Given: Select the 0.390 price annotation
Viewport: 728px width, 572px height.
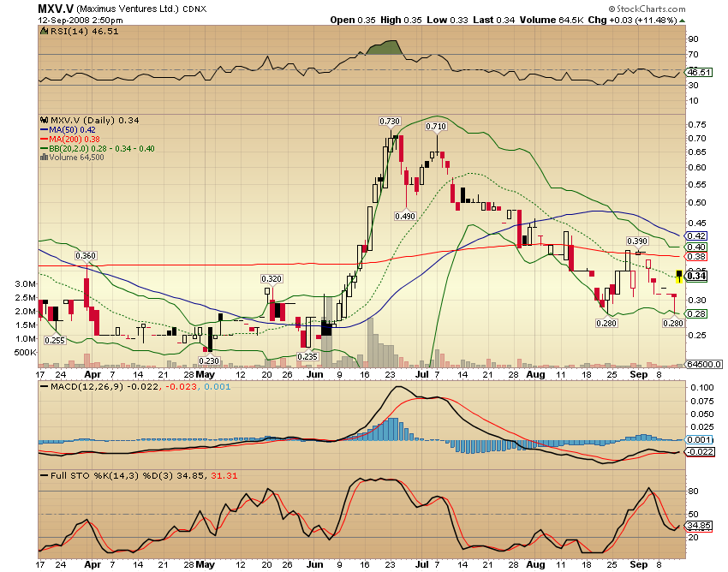Looking at the screenshot, I should coord(636,241).
